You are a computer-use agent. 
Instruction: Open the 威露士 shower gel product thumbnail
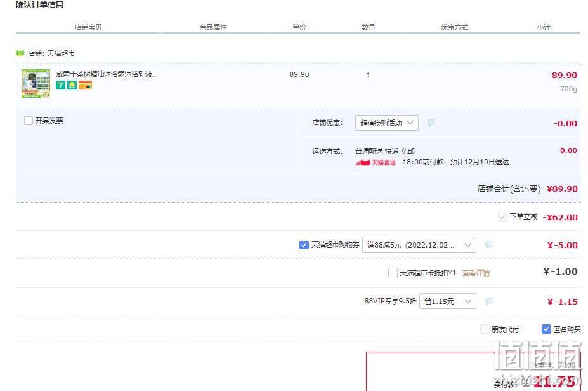(x=36, y=83)
